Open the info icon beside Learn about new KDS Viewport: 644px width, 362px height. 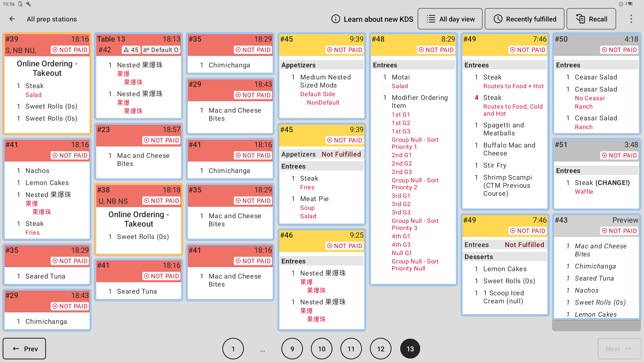point(335,19)
